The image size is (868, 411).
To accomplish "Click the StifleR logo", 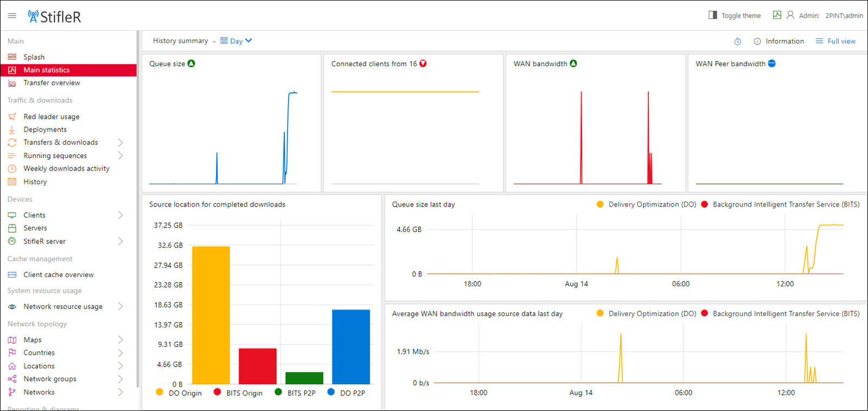I will point(55,17).
